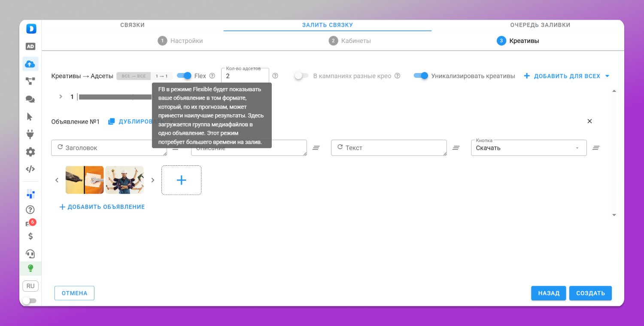Open the chat bubbles sidebar icon
644x326 pixels.
[x=30, y=99]
